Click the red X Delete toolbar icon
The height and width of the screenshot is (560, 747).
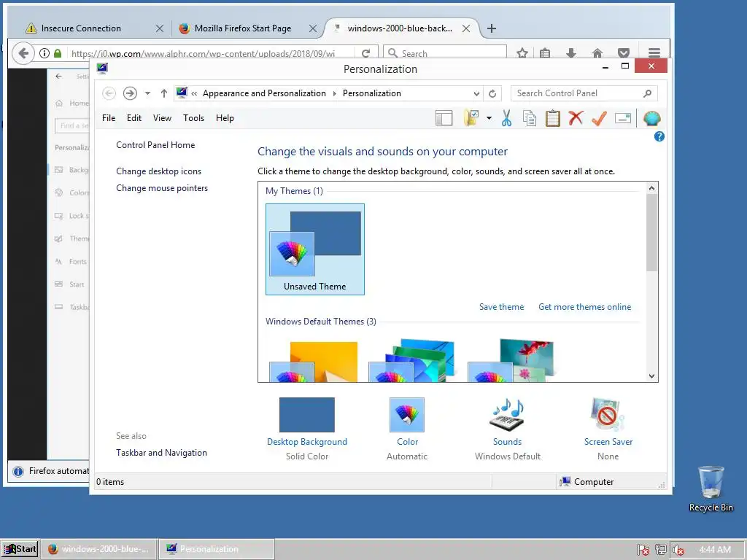(576, 117)
